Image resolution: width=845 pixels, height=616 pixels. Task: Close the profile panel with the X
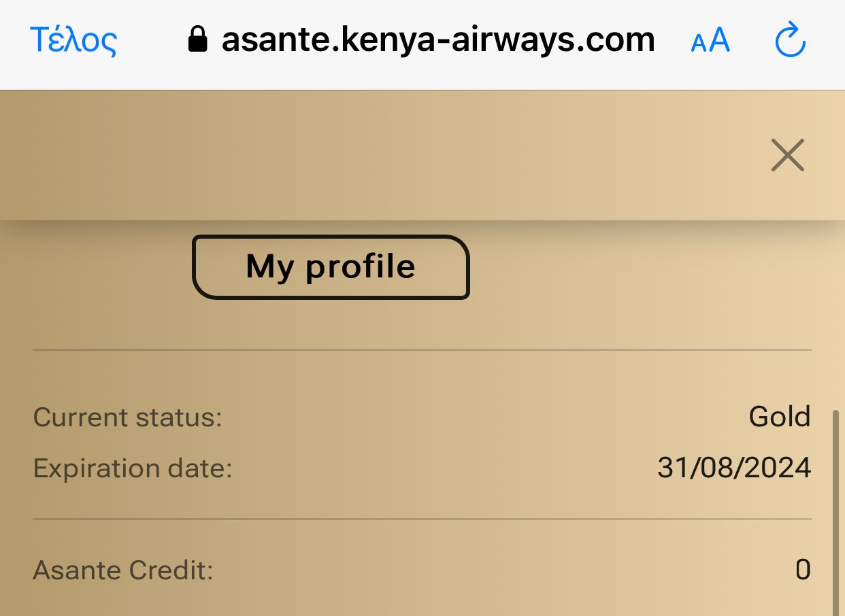[788, 155]
